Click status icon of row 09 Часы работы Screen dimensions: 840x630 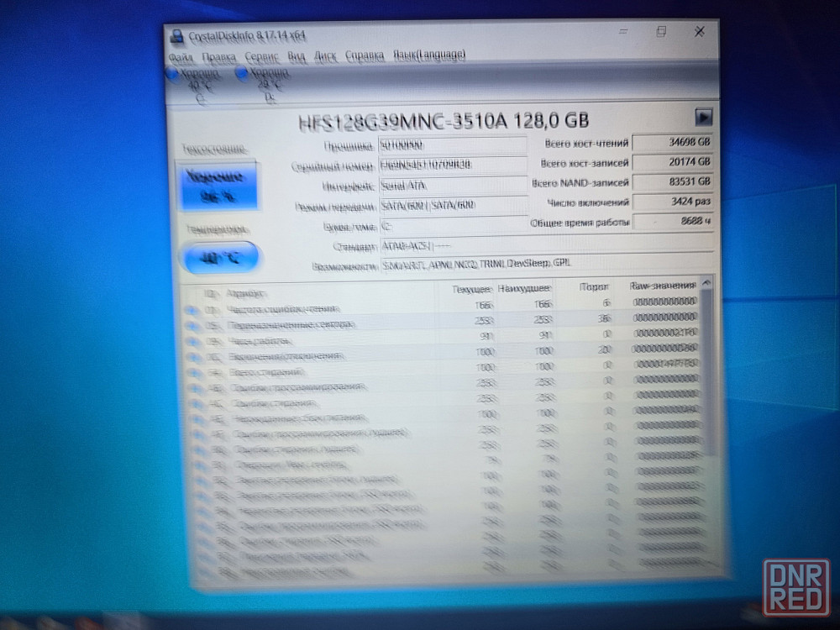pos(194,341)
